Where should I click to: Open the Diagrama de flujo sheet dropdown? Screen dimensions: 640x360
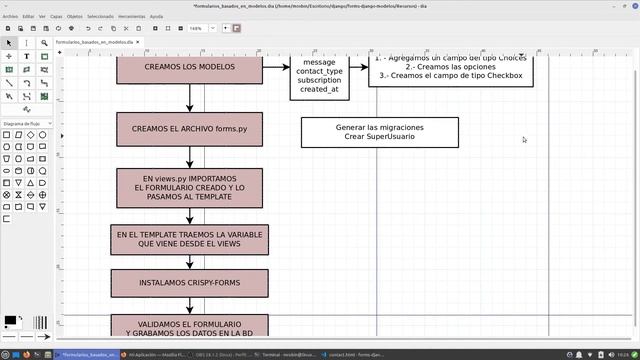click(27, 123)
